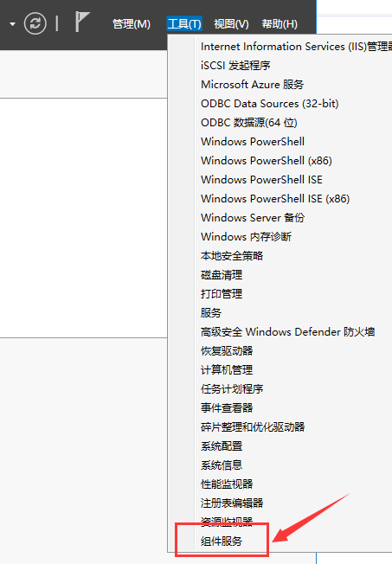392x564 pixels.
Task: Open 服务 from the tools list
Action: click(211, 312)
